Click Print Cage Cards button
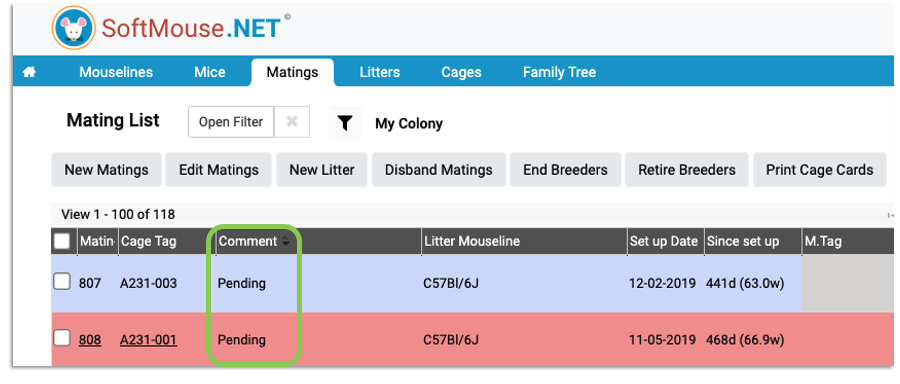The width and height of the screenshot is (900, 384). tap(820, 170)
